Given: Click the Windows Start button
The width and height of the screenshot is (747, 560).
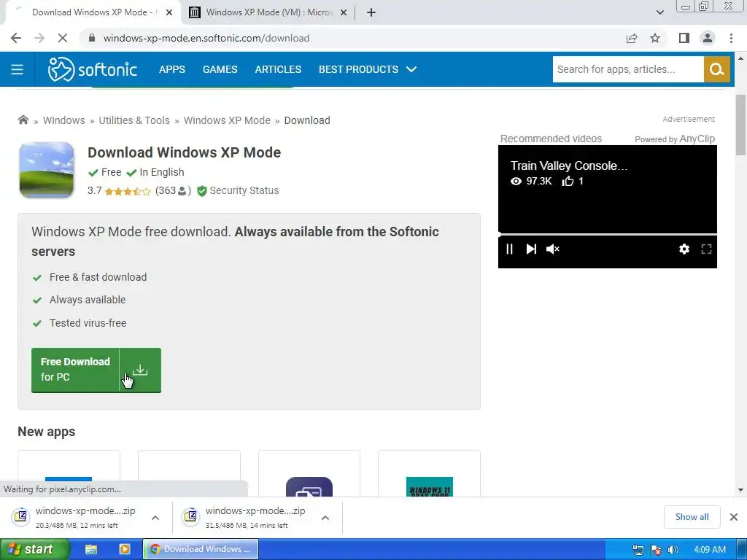Looking at the screenshot, I should click(34, 550).
